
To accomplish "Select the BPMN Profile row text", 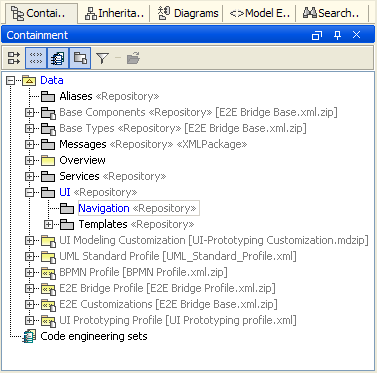I will 143,272.
